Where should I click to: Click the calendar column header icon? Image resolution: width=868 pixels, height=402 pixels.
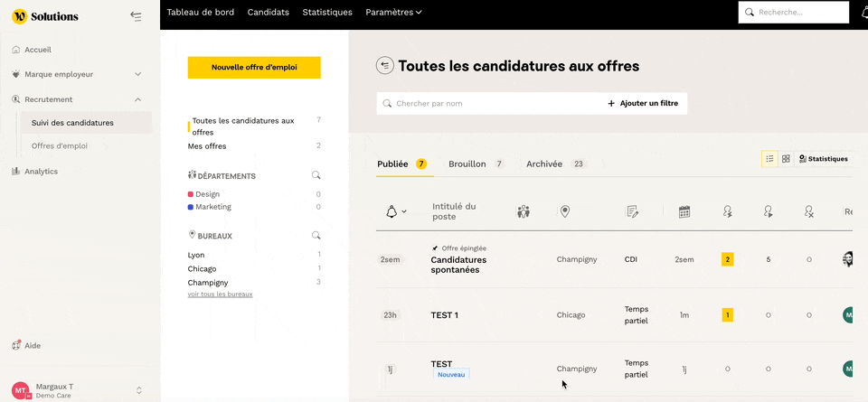click(x=684, y=211)
